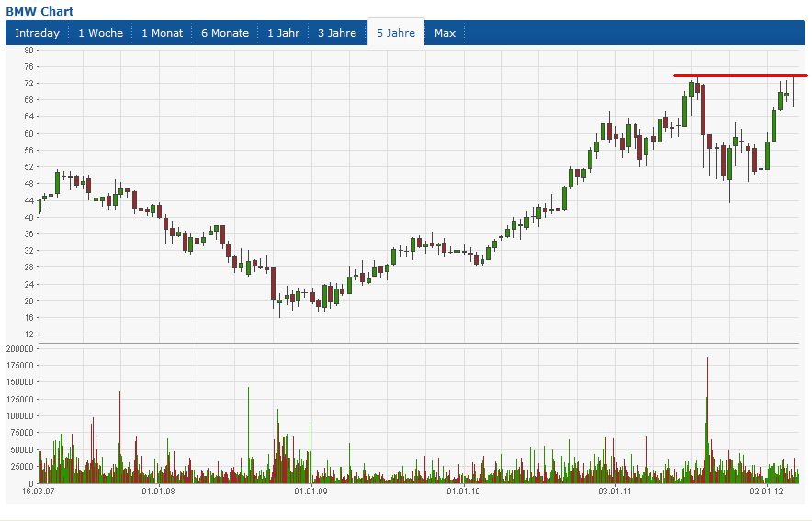Select the 1 Woche tab
The image size is (812, 521).
pos(100,33)
